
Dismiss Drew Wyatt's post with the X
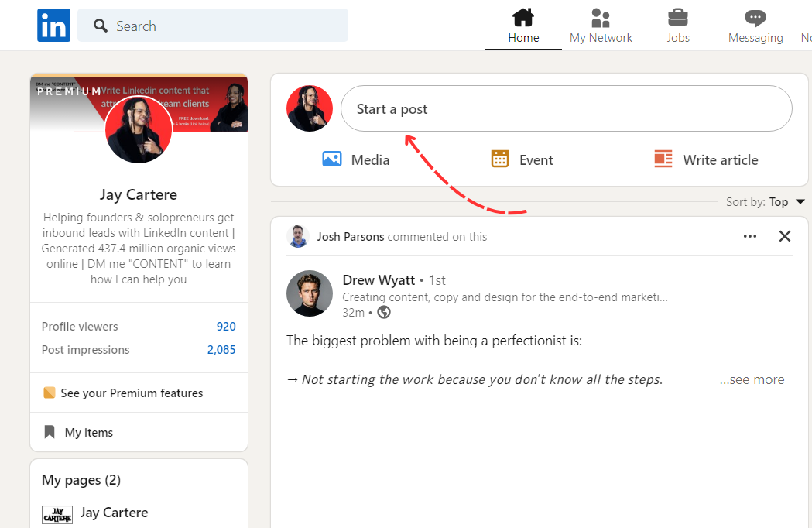tap(785, 236)
